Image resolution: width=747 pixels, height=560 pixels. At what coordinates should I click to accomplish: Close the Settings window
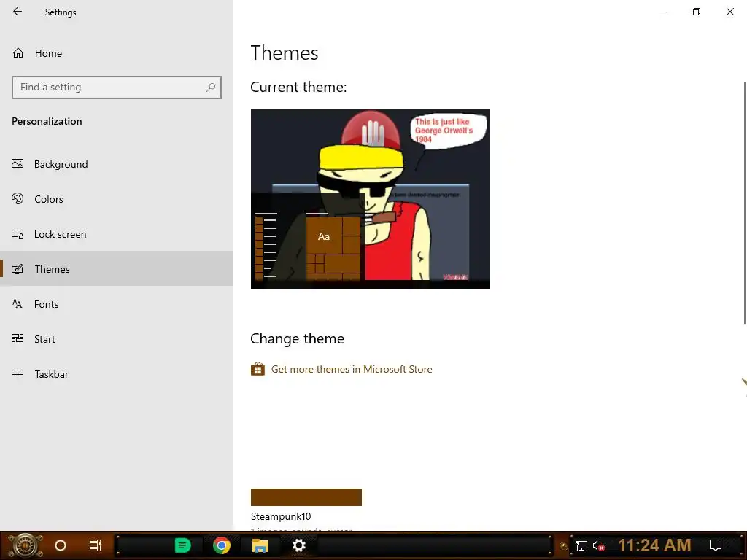click(x=729, y=12)
